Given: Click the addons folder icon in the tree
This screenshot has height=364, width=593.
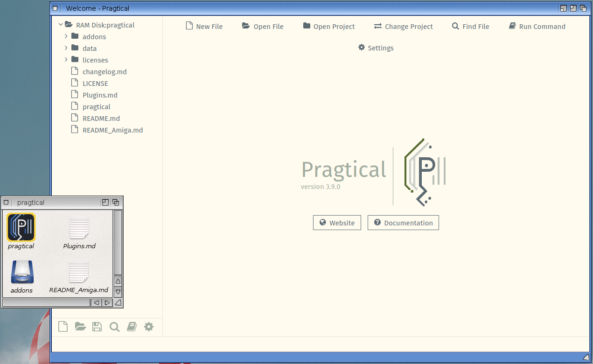Looking at the screenshot, I should pyautogui.click(x=75, y=36).
